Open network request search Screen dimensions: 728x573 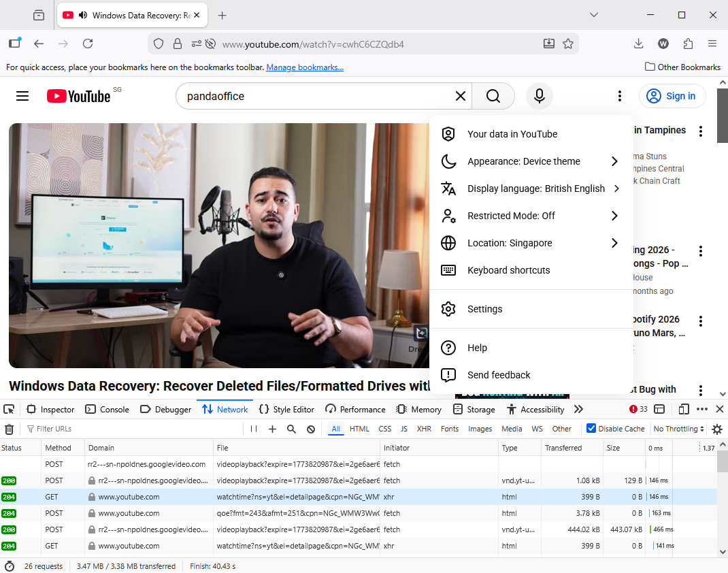coord(291,429)
